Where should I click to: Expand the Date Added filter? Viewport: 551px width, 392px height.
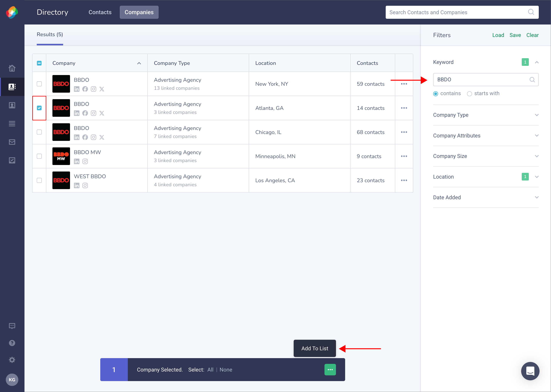point(536,198)
